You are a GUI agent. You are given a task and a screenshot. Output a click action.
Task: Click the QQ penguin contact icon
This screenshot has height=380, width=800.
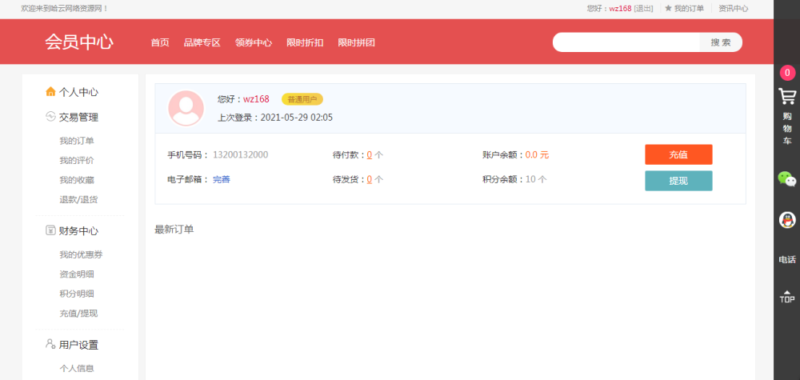pyautogui.click(x=787, y=220)
